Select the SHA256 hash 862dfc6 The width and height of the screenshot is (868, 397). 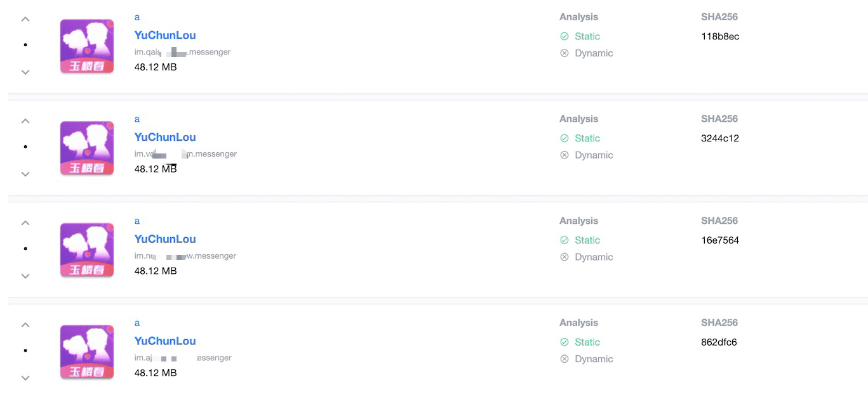[719, 342]
